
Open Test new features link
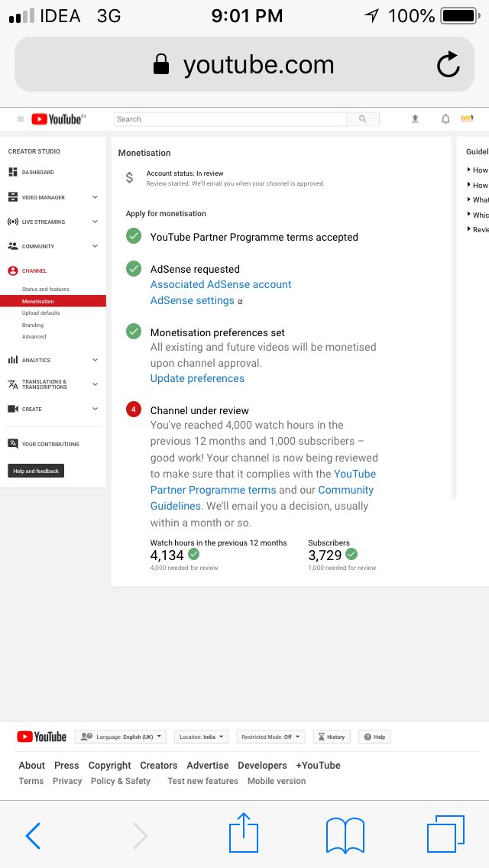tap(202, 781)
